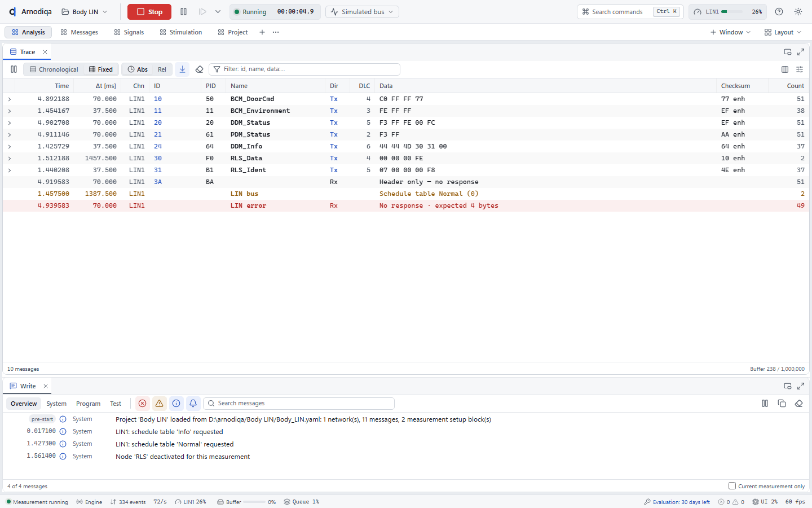Image resolution: width=812 pixels, height=508 pixels.
Task: Open the help icon in the top bar
Action: pyautogui.click(x=779, y=12)
